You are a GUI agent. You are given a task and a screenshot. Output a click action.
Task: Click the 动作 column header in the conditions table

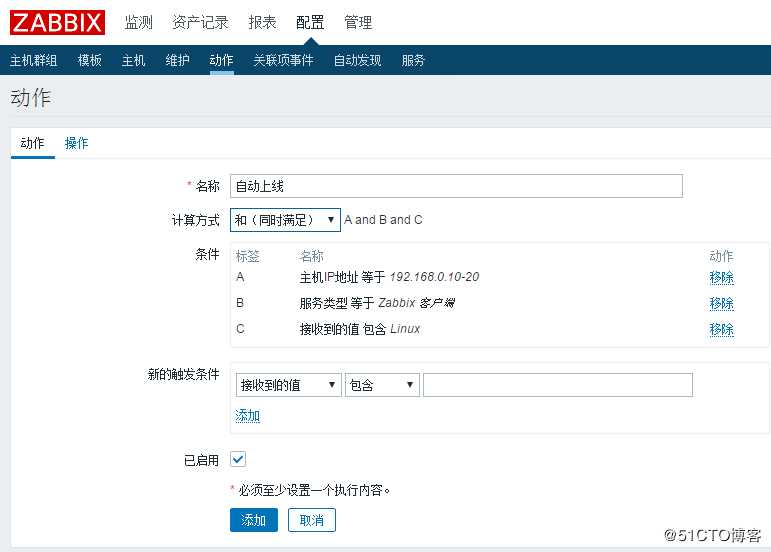(x=721, y=256)
